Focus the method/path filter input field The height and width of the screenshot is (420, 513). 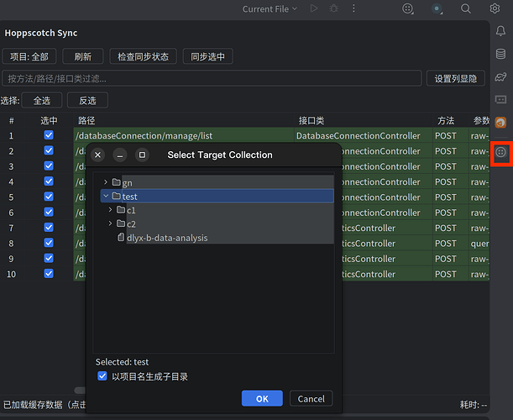pos(212,78)
